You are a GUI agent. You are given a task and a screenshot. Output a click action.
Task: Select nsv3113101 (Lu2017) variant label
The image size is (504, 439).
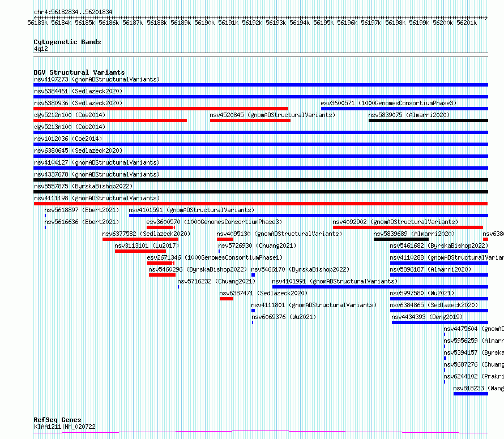147,246
